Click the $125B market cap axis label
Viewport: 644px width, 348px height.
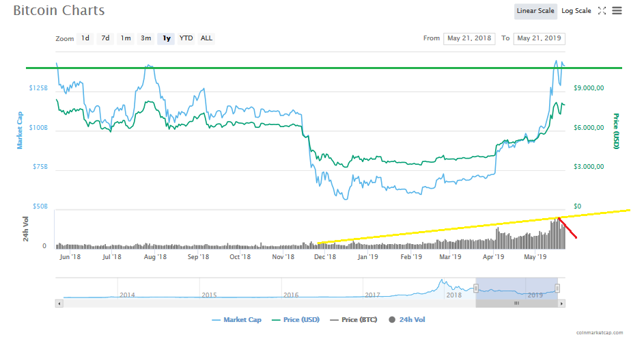(x=38, y=88)
